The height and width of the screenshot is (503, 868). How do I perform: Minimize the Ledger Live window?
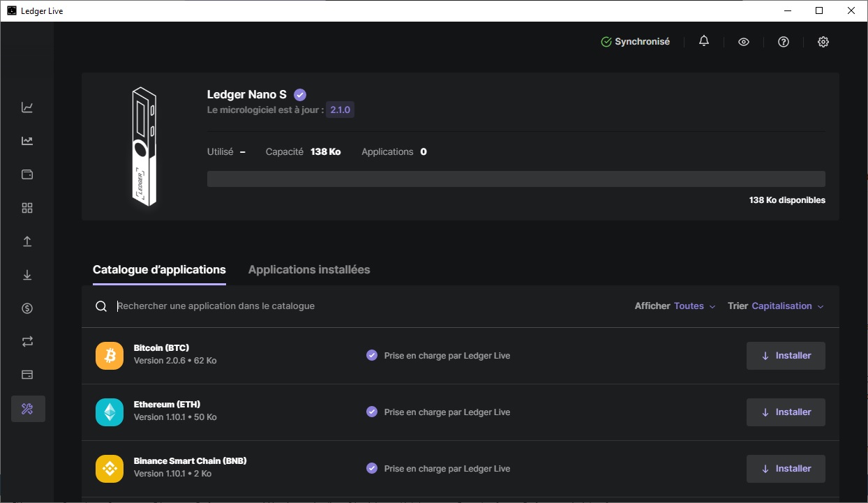click(787, 10)
